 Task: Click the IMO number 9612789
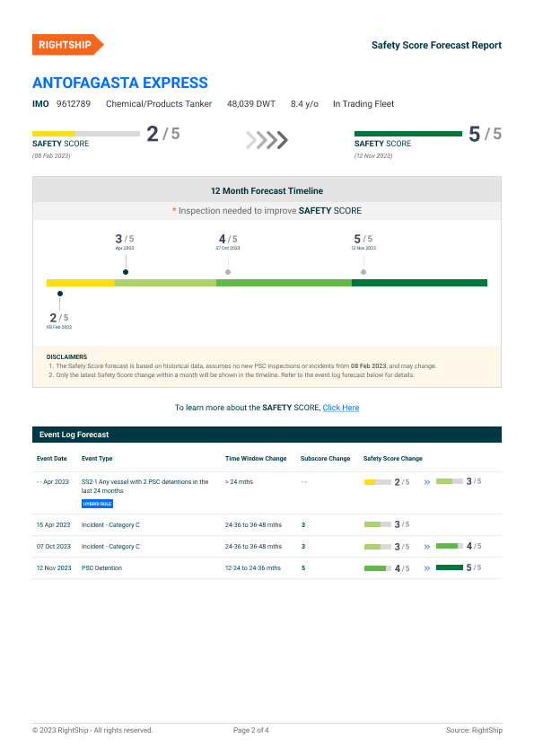[74, 103]
